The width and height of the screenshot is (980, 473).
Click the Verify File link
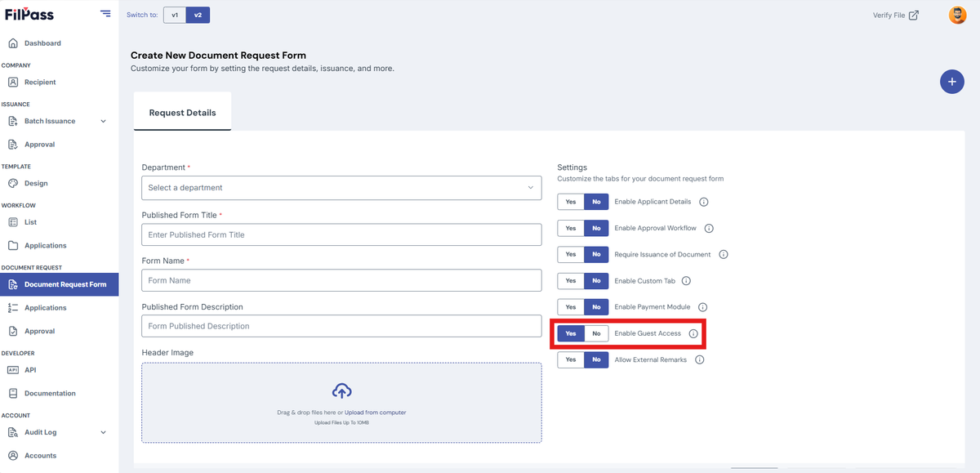[889, 15]
